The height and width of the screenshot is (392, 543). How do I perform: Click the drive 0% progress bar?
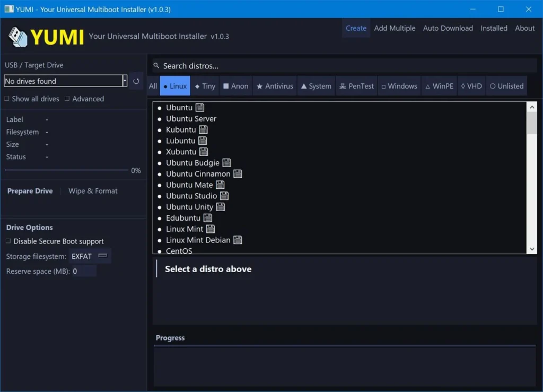click(x=66, y=170)
